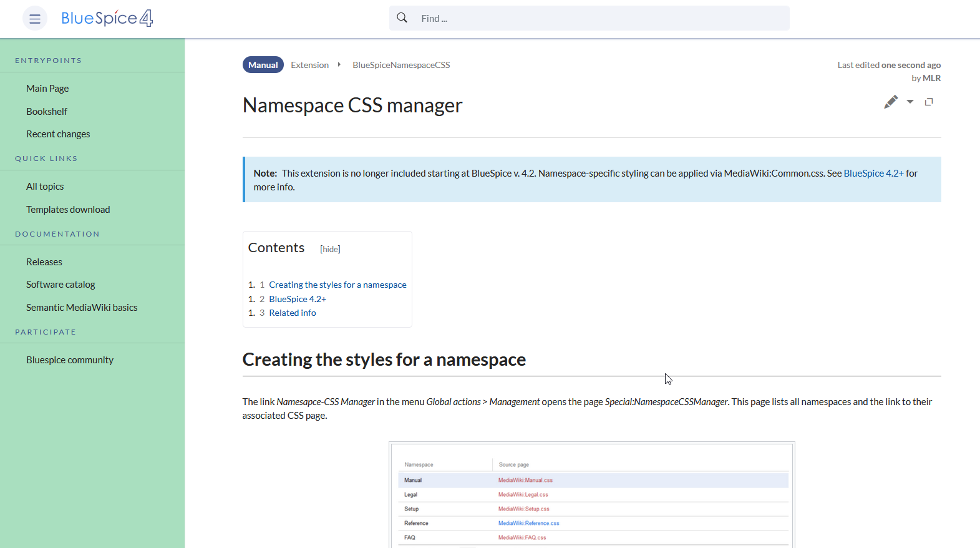Open the edit actions dropdown arrow

(x=910, y=102)
